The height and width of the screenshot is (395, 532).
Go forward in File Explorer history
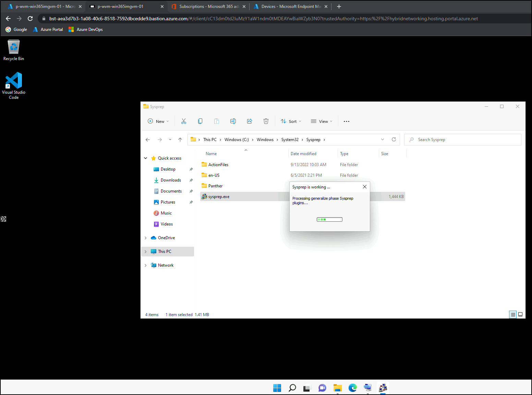click(160, 140)
